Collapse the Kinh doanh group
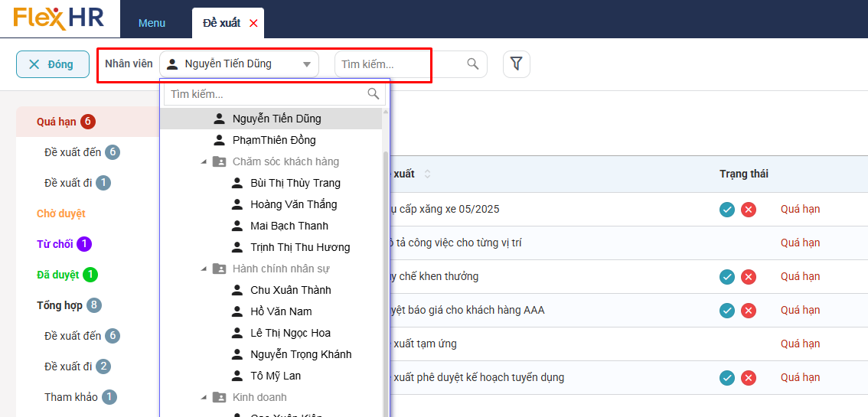868x417 pixels. 203,397
